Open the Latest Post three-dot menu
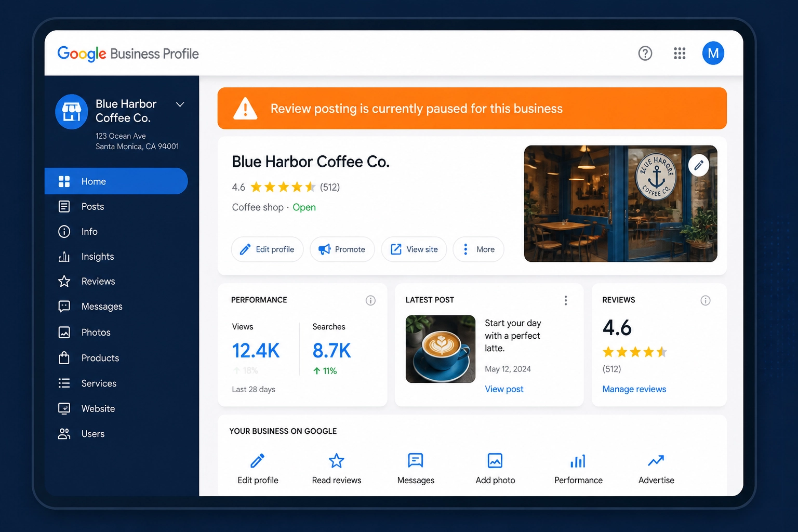 (x=566, y=300)
